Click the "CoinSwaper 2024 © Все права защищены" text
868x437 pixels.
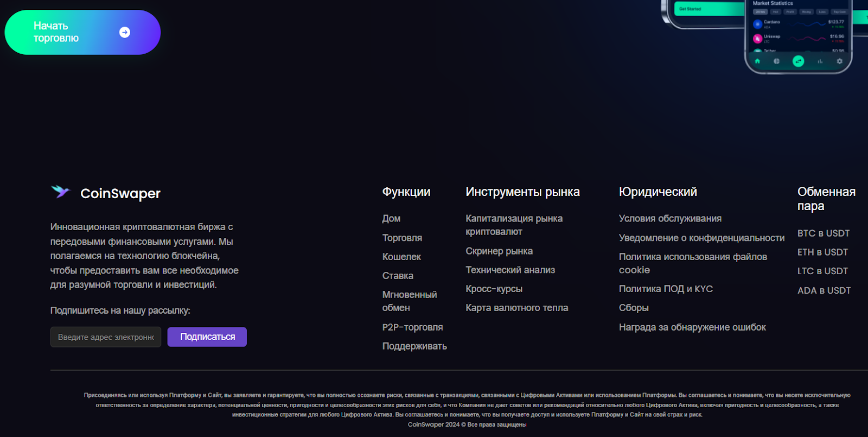tap(467, 425)
